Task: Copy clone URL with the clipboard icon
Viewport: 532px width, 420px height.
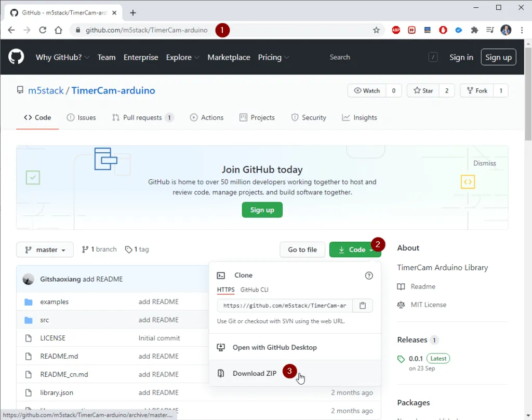Action: pos(362,305)
